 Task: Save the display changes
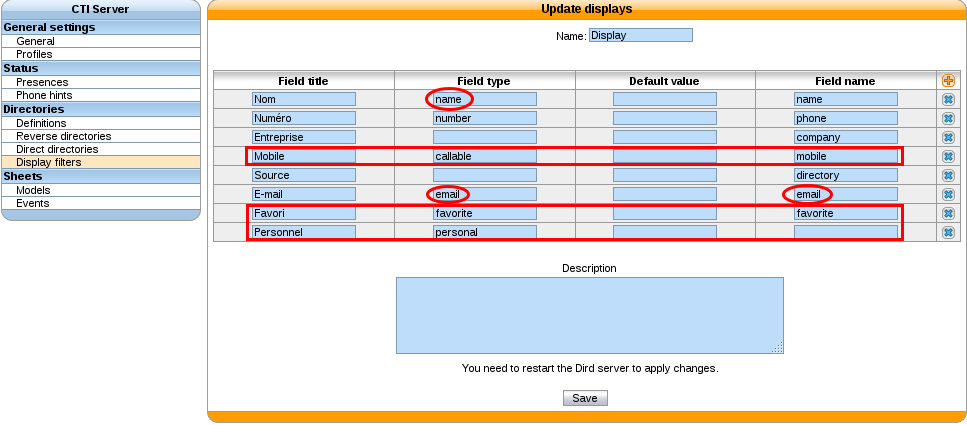(585, 398)
